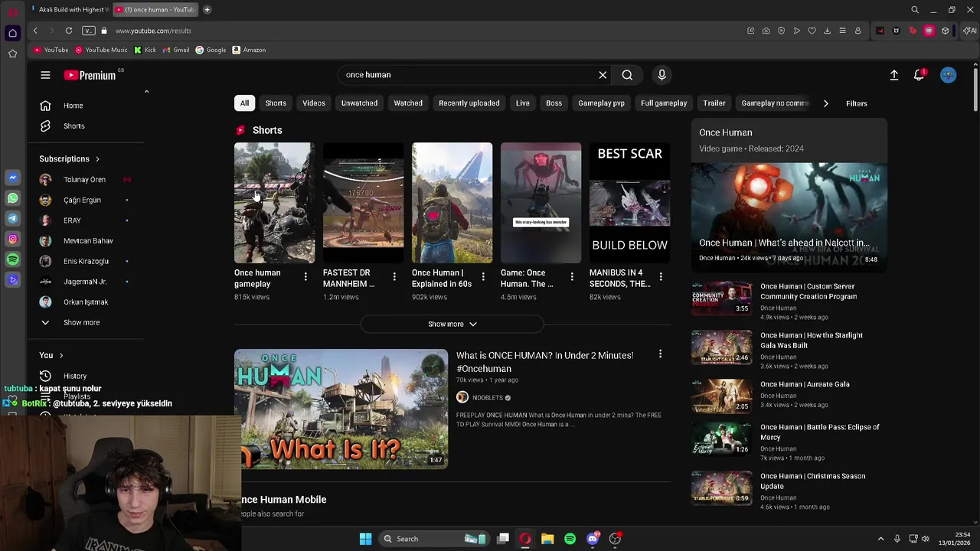
Task: Click the YouTube Premium logo
Action: (x=90, y=75)
